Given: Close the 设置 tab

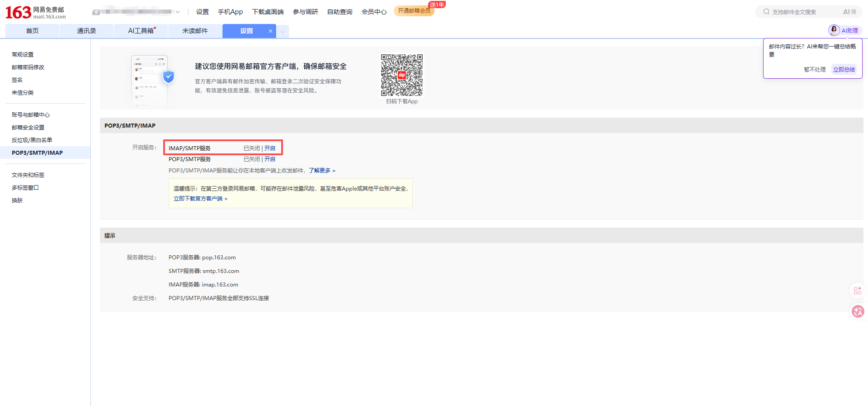Looking at the screenshot, I should pyautogui.click(x=270, y=31).
